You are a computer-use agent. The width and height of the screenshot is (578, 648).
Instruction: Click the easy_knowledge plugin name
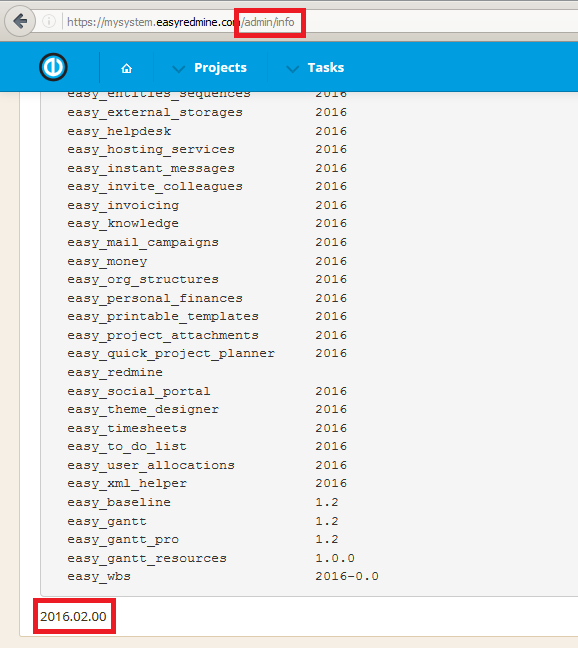[123, 224]
